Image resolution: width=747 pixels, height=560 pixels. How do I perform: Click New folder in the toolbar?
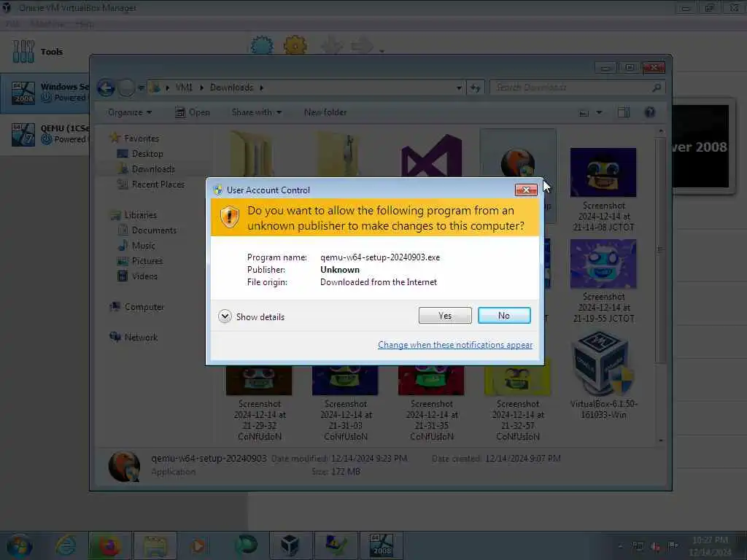[x=325, y=112]
